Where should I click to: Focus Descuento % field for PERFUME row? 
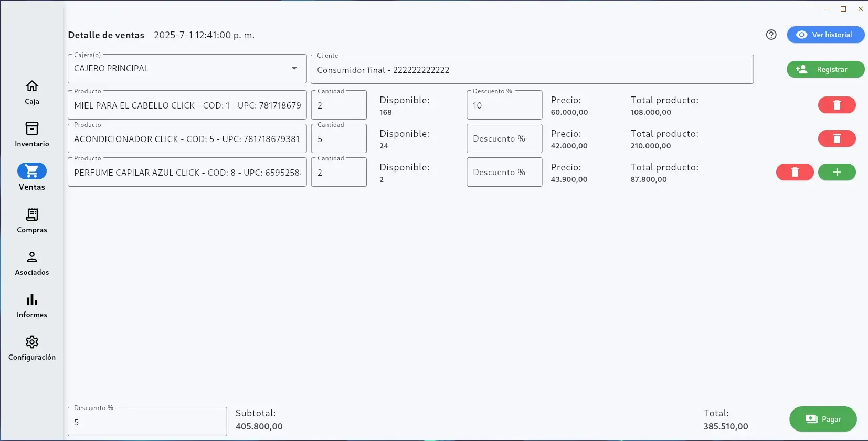click(x=504, y=172)
